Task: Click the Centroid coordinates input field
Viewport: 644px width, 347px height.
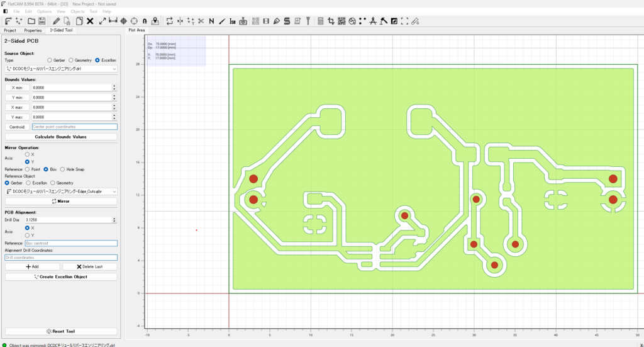Action: click(75, 127)
